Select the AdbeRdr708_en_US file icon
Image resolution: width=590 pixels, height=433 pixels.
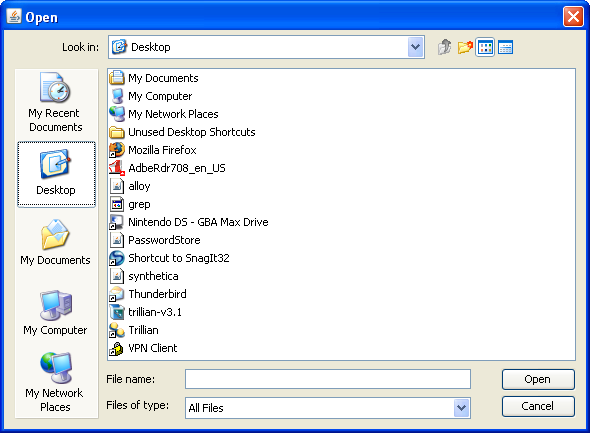[117, 168]
